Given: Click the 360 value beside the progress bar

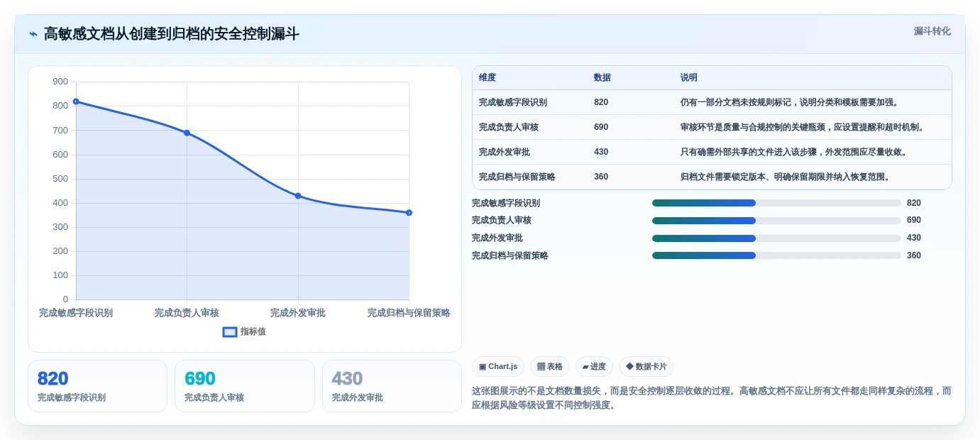Looking at the screenshot, I should pyautogui.click(x=914, y=255).
